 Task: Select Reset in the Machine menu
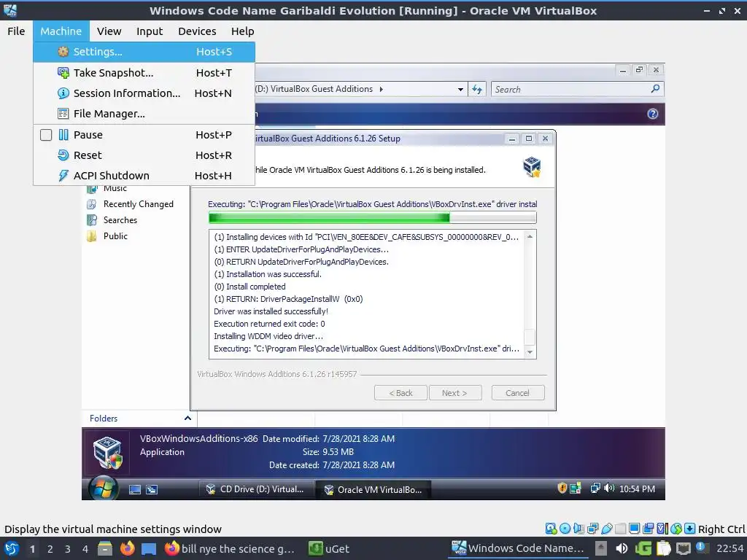[144, 155]
